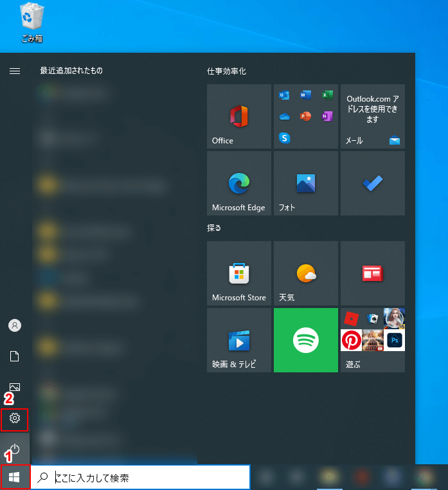Open OneDrive icon in Office folder tile
This screenshot has width=448, height=490.
(284, 116)
